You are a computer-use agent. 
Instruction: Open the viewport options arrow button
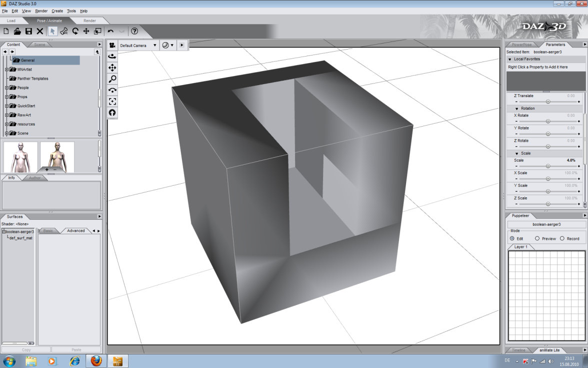(182, 45)
